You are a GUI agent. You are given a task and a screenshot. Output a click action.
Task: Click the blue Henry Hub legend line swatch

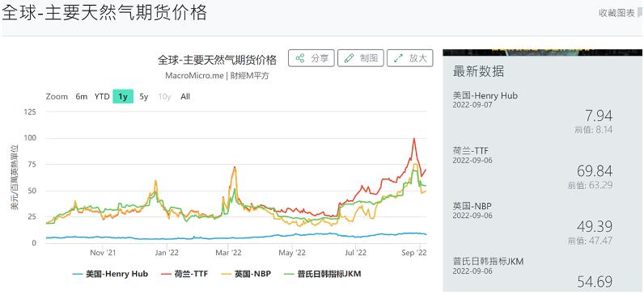point(78,274)
